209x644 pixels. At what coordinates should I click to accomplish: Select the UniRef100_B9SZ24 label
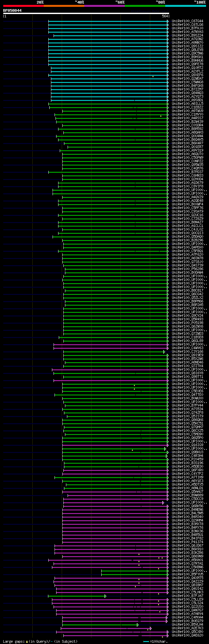(187, 36)
